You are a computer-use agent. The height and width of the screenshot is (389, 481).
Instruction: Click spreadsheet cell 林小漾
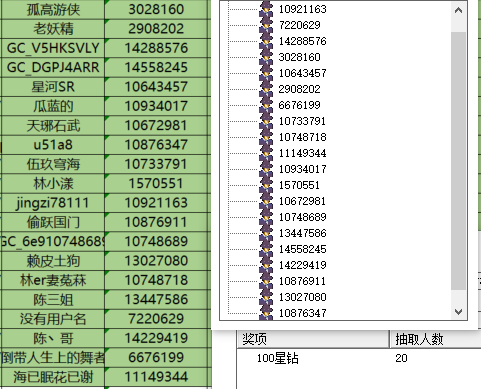53,183
